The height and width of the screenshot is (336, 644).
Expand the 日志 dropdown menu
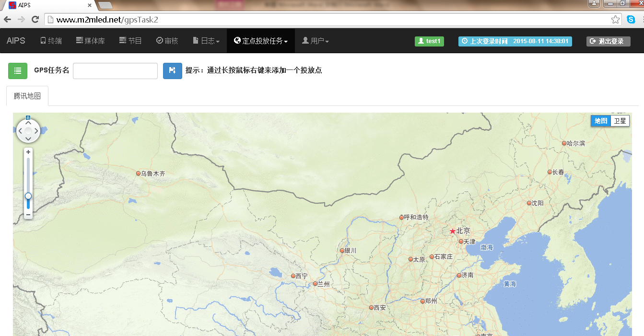point(206,41)
